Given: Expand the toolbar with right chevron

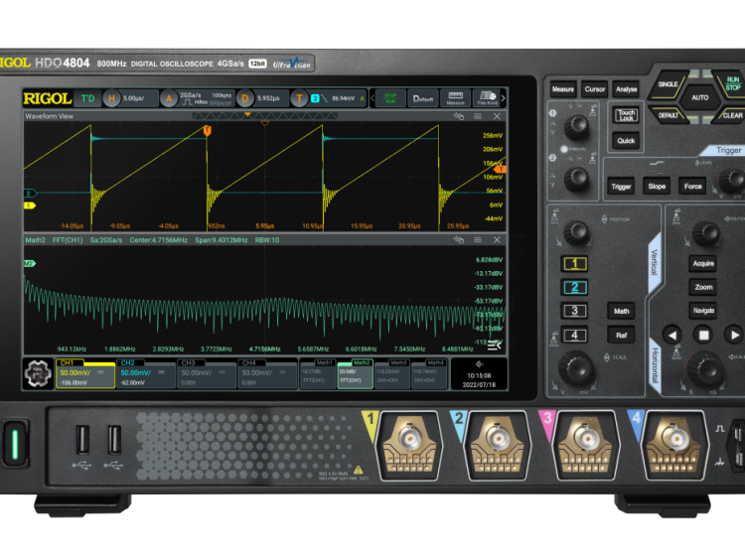Looking at the screenshot, I should [x=503, y=98].
